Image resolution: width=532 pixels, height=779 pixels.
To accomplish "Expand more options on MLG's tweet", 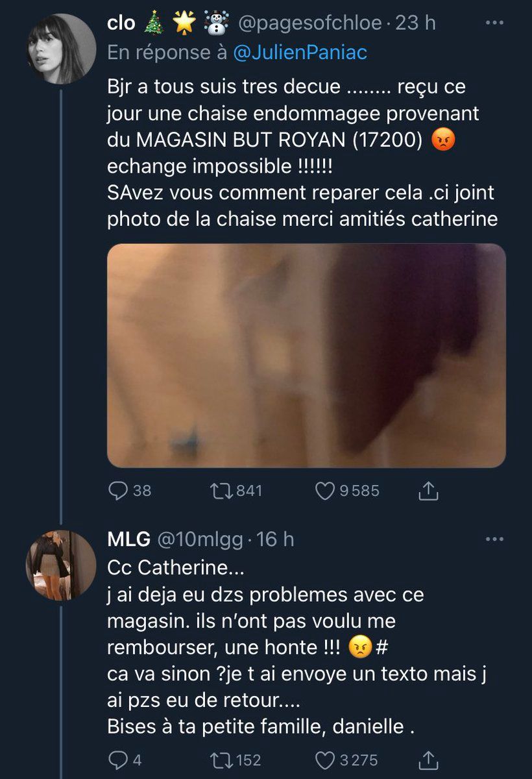I will click(495, 539).
